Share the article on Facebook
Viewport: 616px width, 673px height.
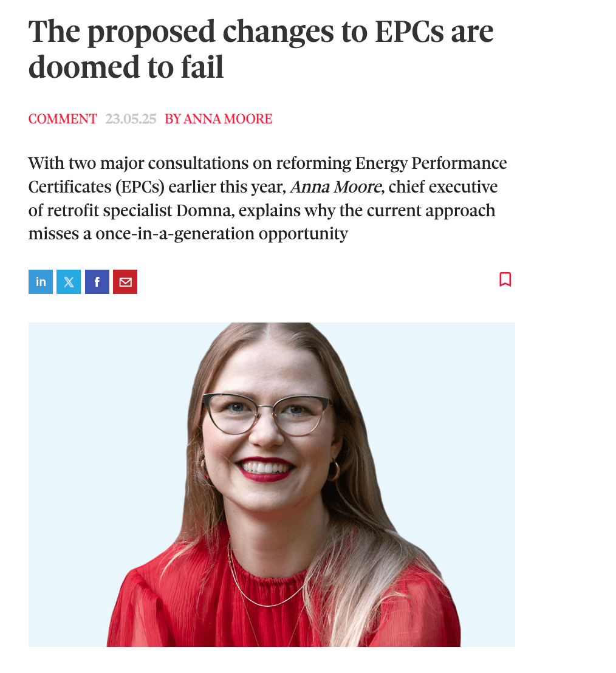[97, 282]
